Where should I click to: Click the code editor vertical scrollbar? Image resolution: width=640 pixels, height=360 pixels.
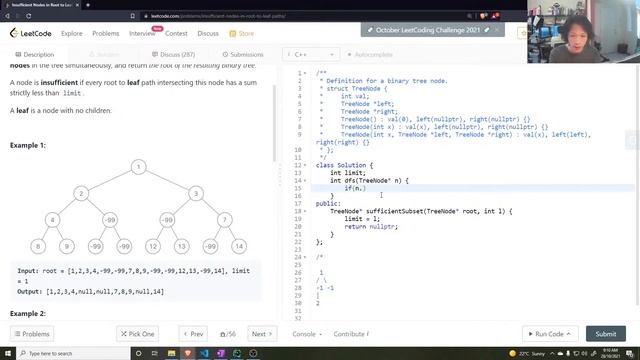(x=638, y=186)
